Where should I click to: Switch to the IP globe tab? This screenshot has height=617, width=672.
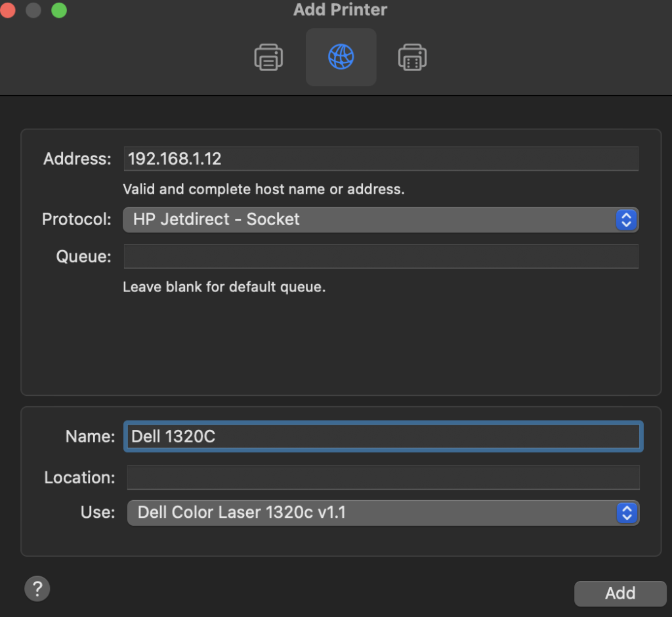coord(341,58)
